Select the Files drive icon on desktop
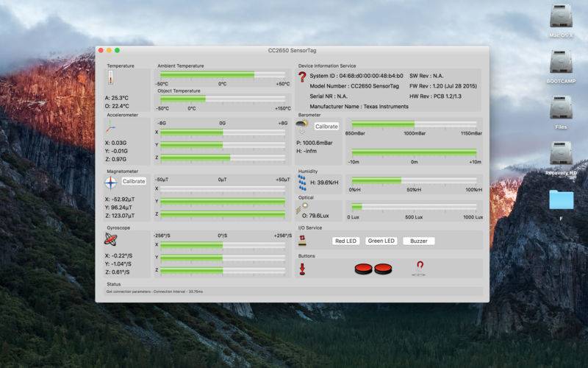 pos(561,107)
